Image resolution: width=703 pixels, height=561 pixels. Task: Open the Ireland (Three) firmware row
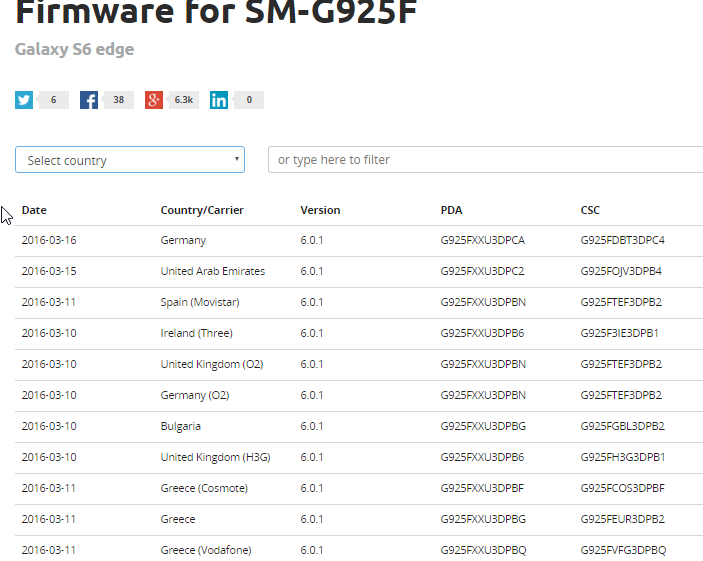(x=359, y=334)
